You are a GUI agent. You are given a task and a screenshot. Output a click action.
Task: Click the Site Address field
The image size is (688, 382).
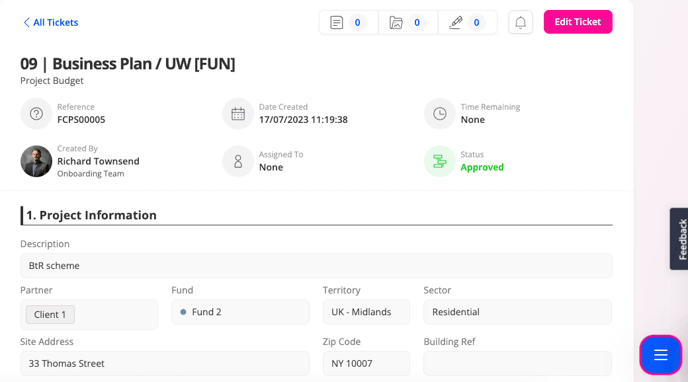click(x=165, y=364)
